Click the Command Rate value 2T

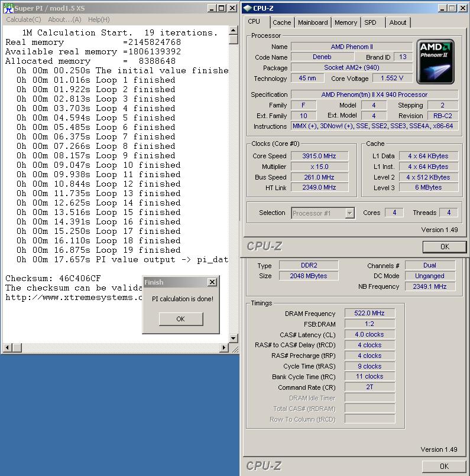pyautogui.click(x=369, y=387)
